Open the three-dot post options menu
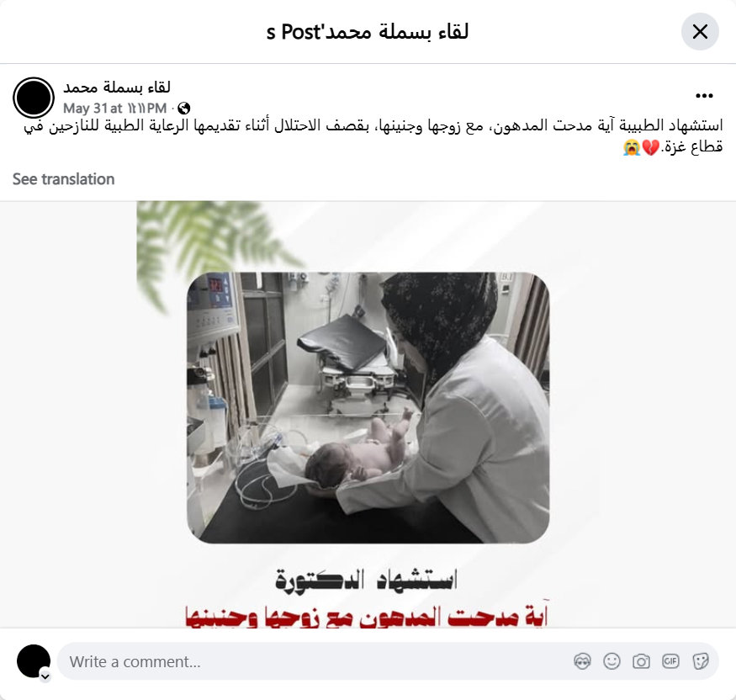Screen dimensions: 736x700 pyautogui.click(x=704, y=96)
